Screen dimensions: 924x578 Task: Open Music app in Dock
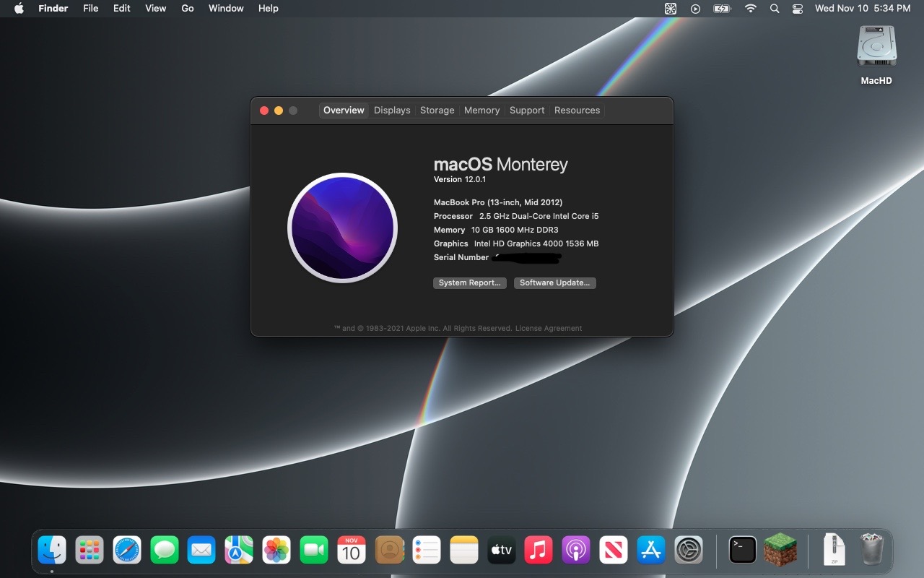[x=539, y=551]
